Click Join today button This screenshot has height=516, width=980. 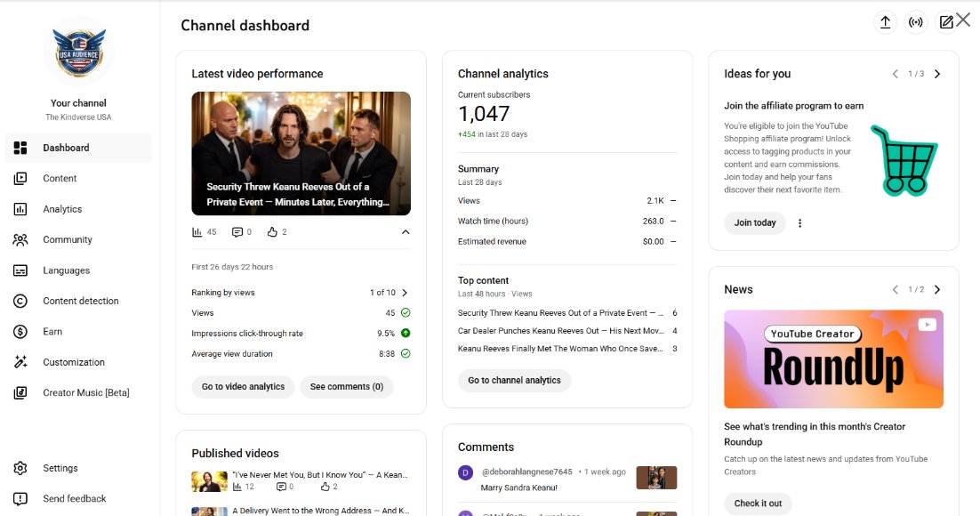tap(755, 222)
